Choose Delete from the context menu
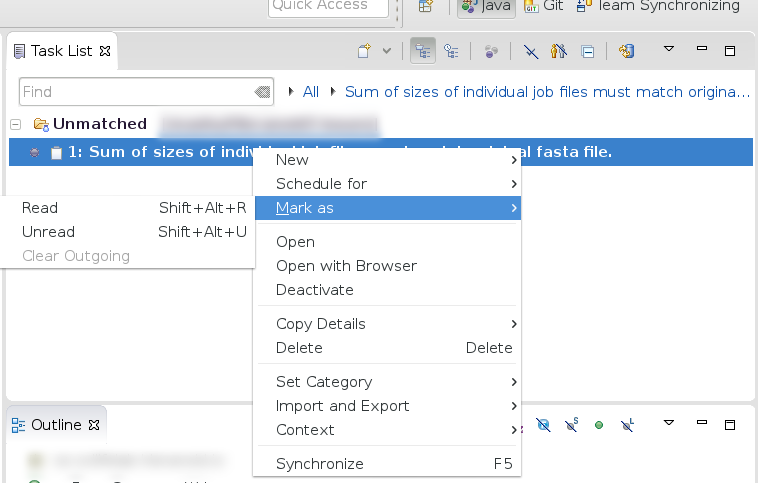 388,348
